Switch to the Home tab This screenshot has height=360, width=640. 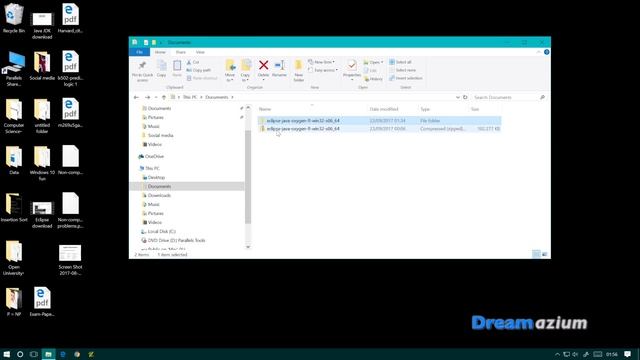coord(160,52)
